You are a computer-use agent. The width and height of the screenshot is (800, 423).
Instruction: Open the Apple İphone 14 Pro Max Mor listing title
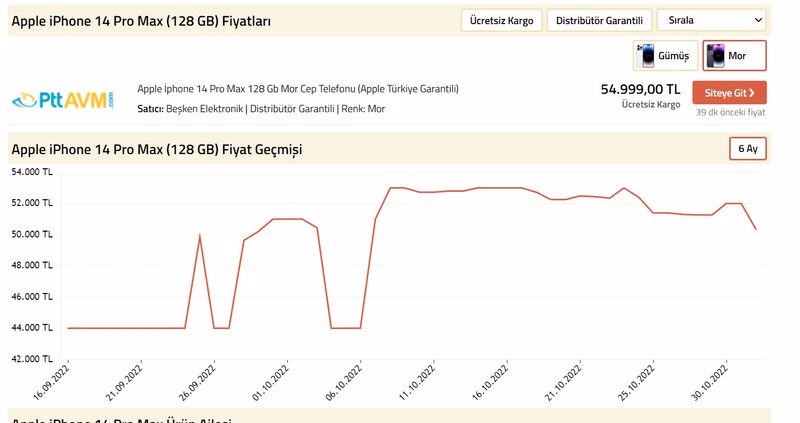tap(298, 89)
